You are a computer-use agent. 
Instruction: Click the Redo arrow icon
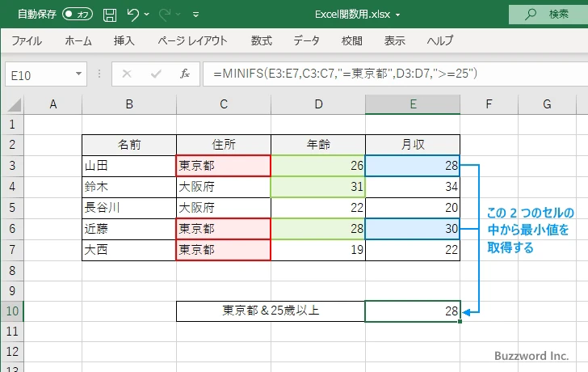pos(165,15)
